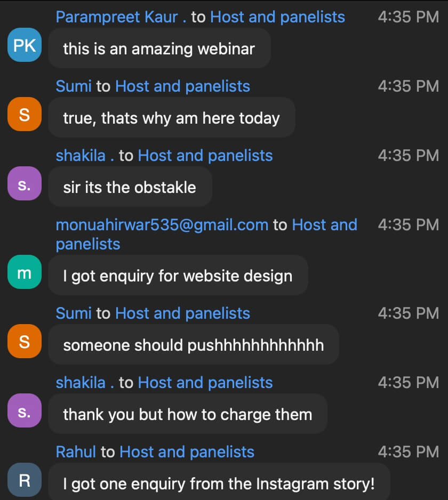
Task: Click the "someone should pushhhhhhhhhhh" message bubble
Action: (193, 345)
